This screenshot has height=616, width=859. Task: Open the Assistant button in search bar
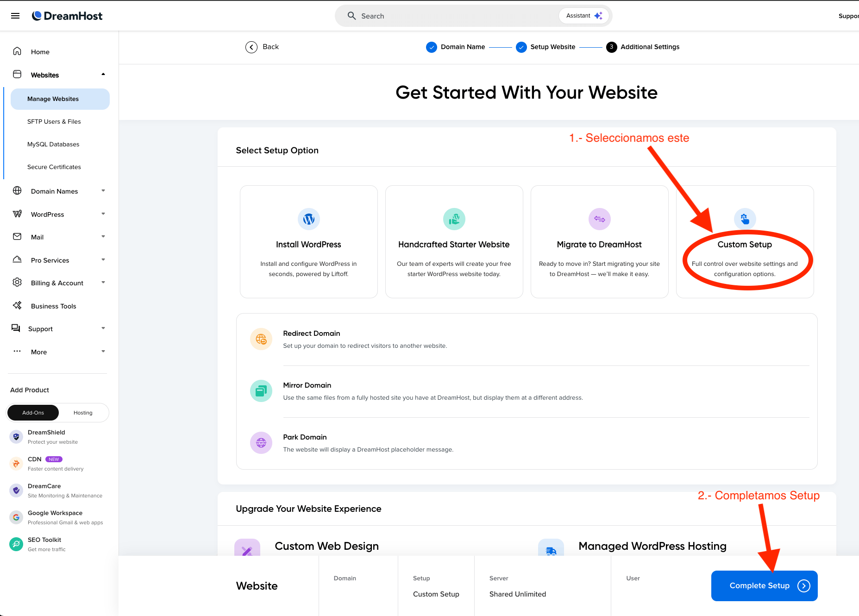584,16
